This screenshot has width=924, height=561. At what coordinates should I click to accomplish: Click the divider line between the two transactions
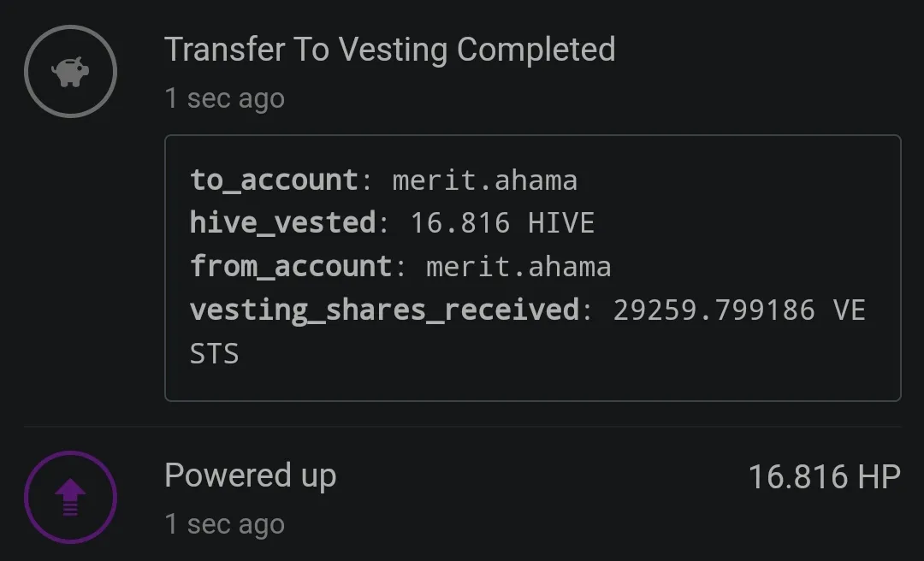click(x=463, y=426)
